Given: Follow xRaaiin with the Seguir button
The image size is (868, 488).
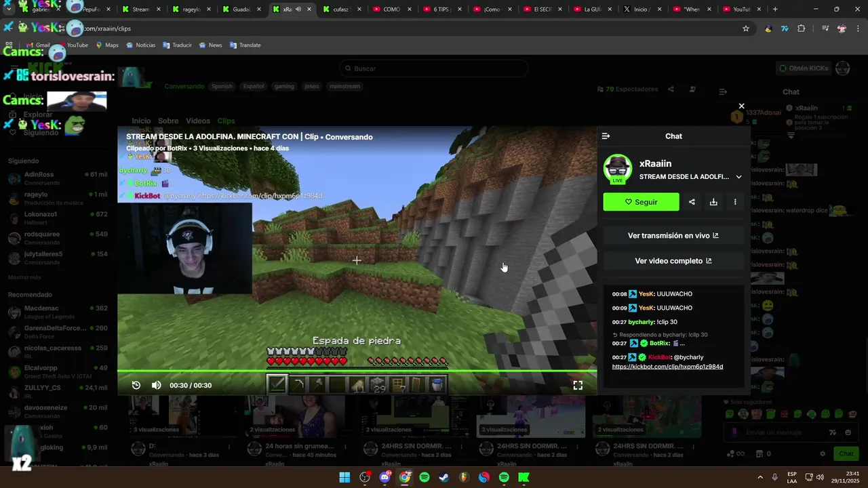Looking at the screenshot, I should 641,202.
